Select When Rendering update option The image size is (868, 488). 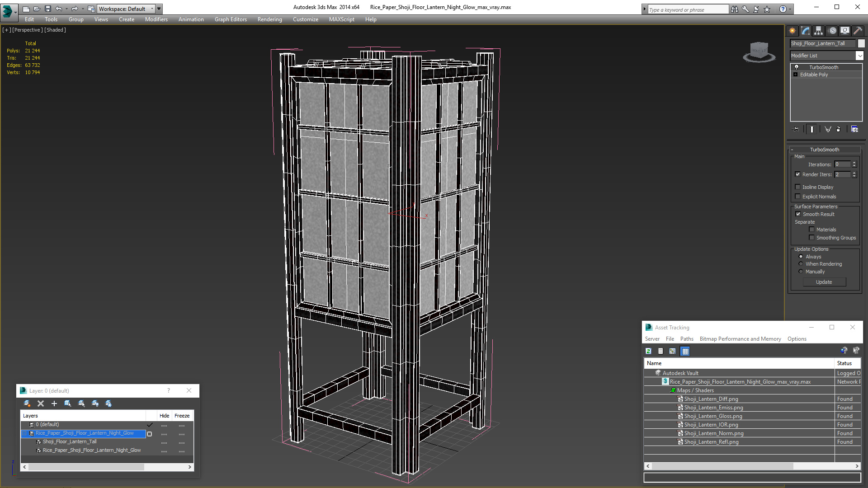click(801, 264)
